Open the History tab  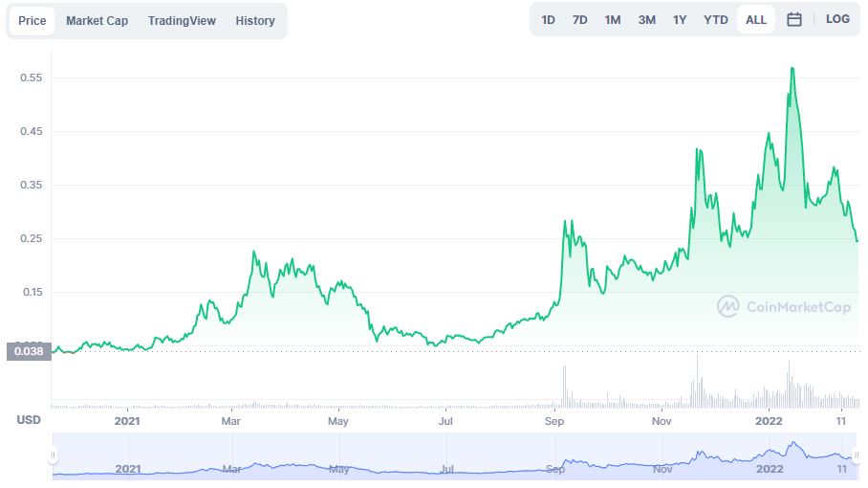coord(255,20)
